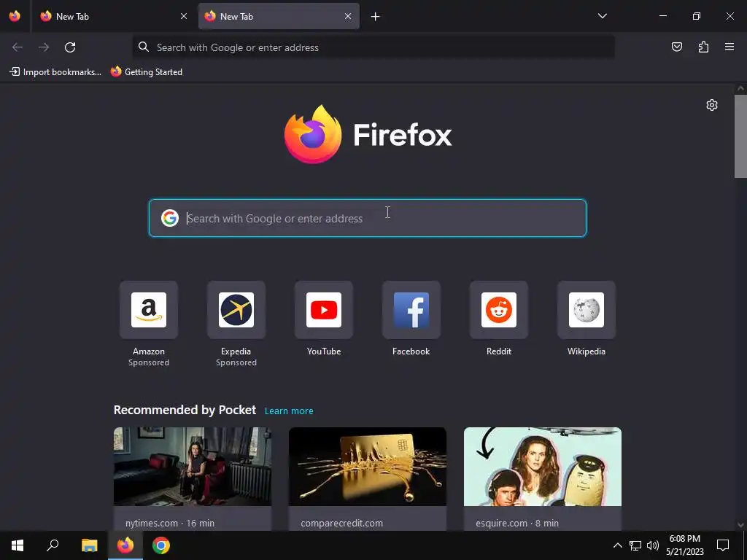The height and width of the screenshot is (560, 747).
Task: Click nytimes.com · 16 min caption
Action: coord(170,523)
